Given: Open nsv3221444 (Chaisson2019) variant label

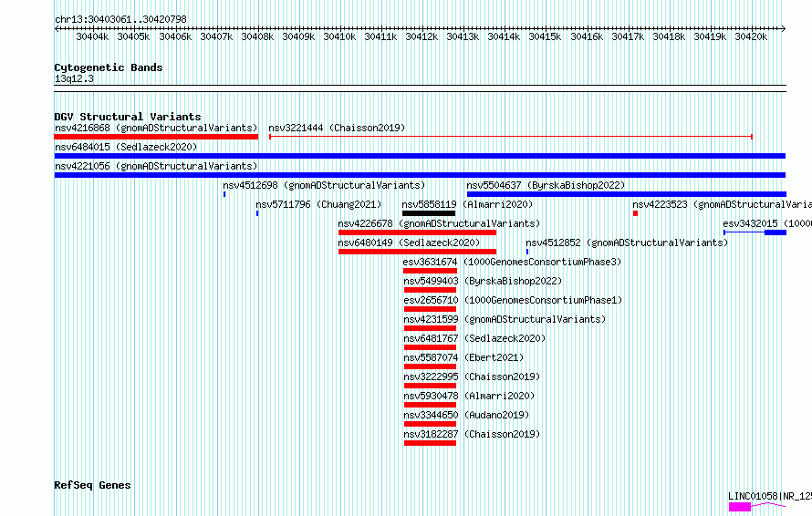Looking at the screenshot, I should click(337, 128).
